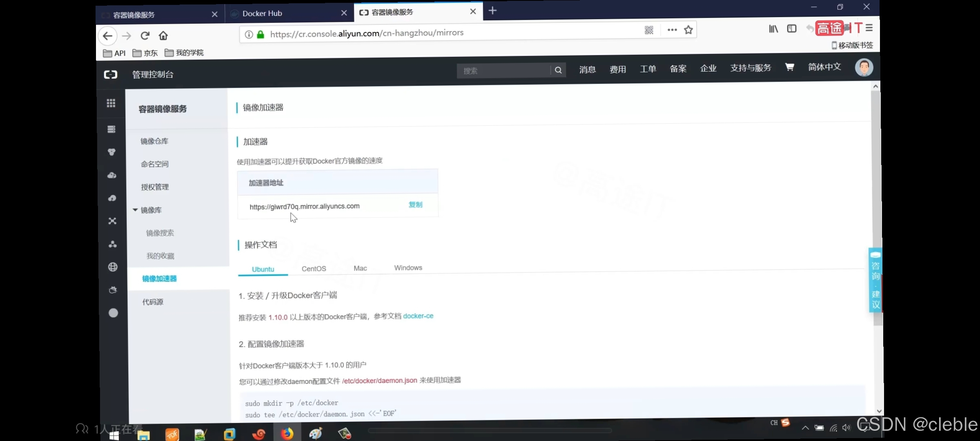Open the QR code icon in address bar
This screenshot has height=441, width=980.
(x=649, y=30)
